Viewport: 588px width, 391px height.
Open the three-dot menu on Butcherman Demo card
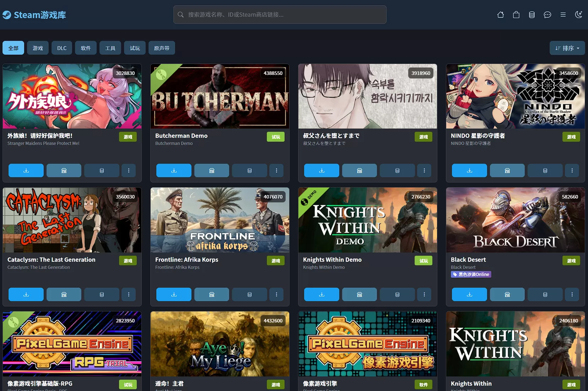(276, 170)
